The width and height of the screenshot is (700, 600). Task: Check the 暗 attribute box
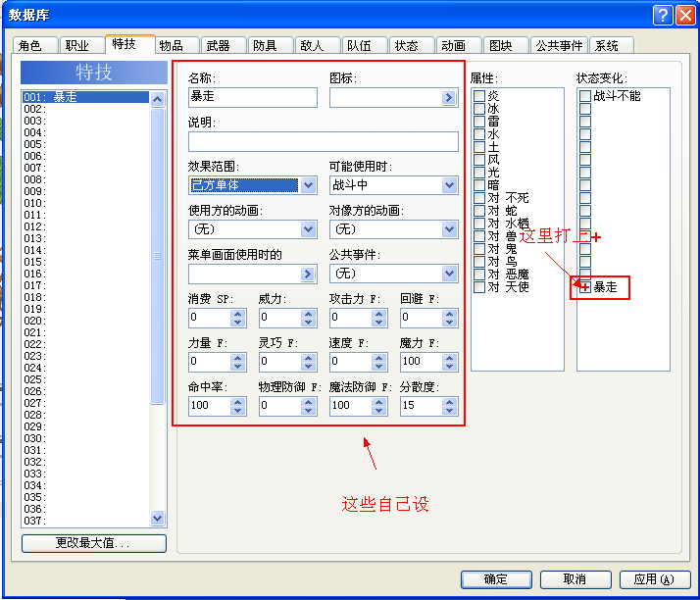479,185
